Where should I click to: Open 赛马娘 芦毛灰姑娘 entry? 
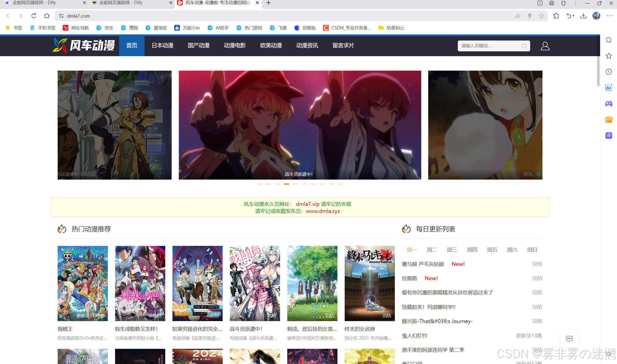coord(423,264)
